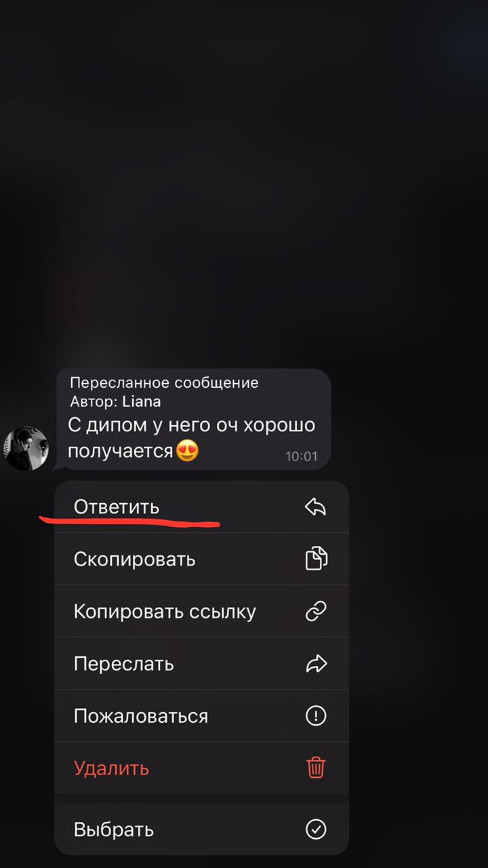Choose Переслать menu entry
Screen dimensions: 488x868
pyautogui.click(x=201, y=663)
